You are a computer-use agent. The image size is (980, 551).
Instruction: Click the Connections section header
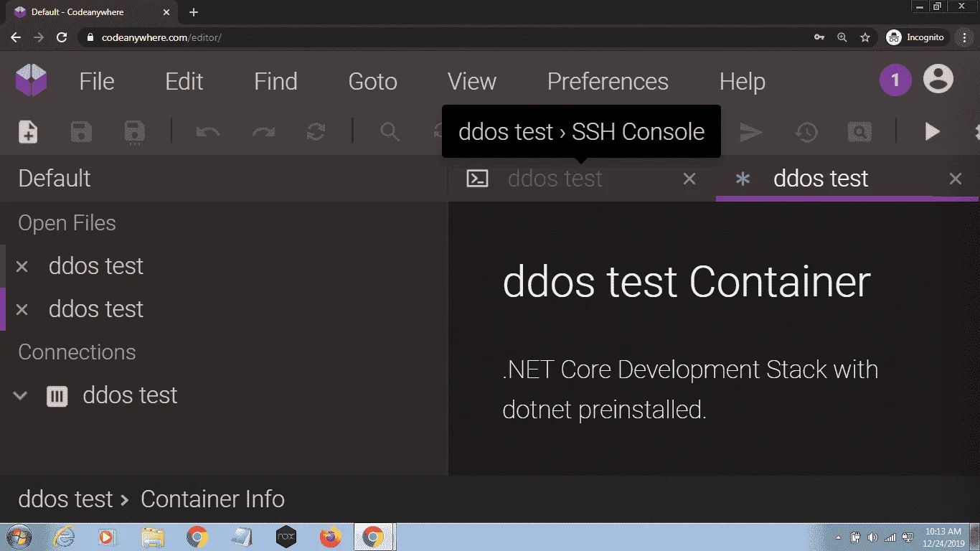[77, 352]
